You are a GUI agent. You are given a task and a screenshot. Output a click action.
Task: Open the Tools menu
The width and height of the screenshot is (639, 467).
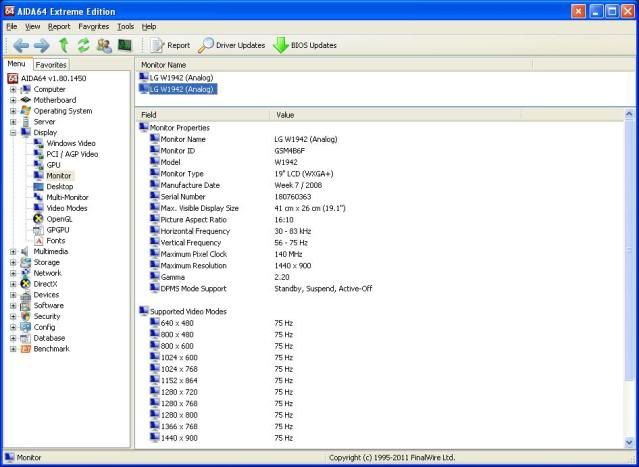(x=126, y=26)
